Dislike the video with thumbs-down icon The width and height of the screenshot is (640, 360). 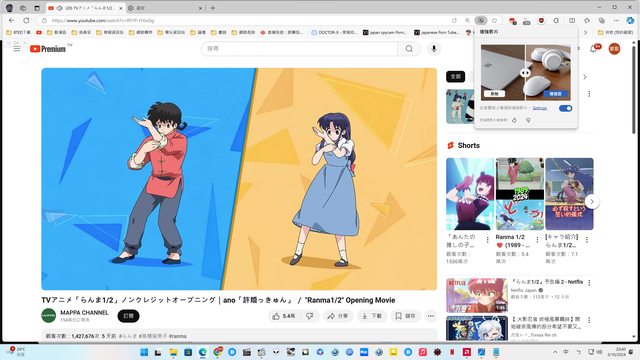310,316
